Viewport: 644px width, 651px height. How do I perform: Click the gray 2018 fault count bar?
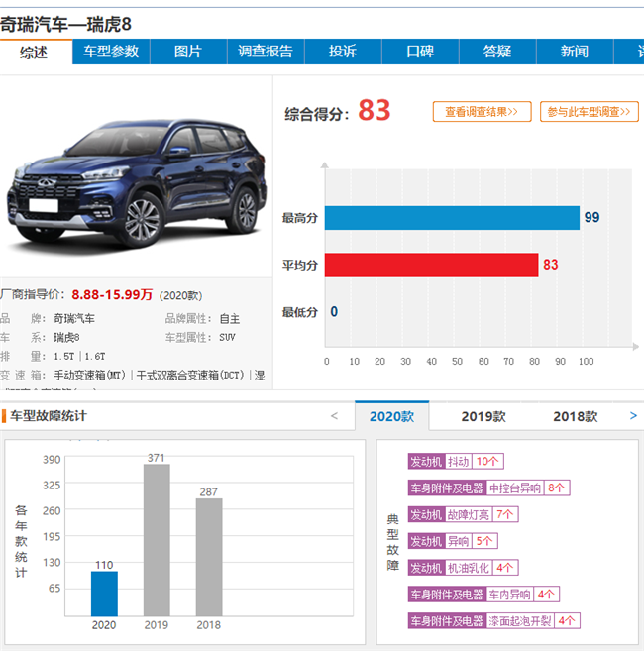(209, 557)
